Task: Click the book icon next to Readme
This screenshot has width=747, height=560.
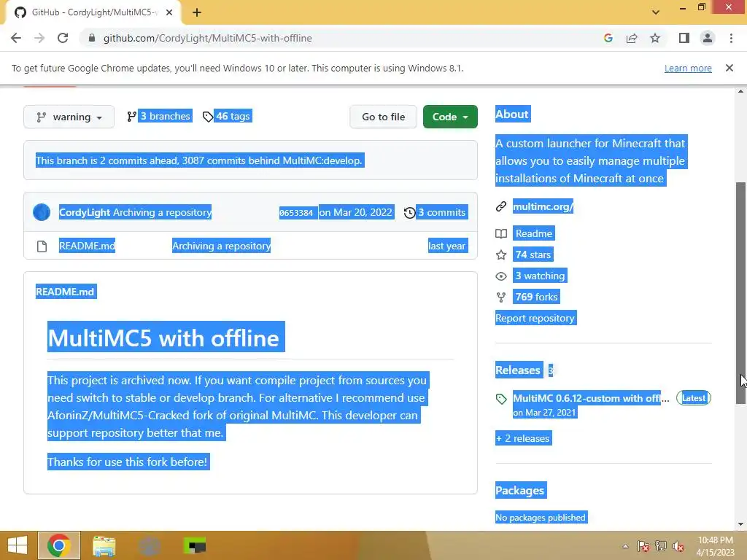Action: [500, 233]
